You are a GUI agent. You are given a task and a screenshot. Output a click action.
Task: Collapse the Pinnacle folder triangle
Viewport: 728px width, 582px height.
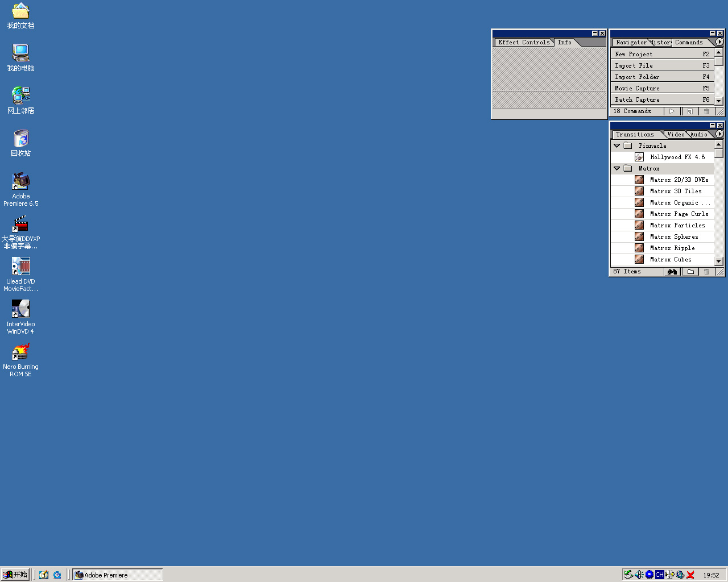617,145
